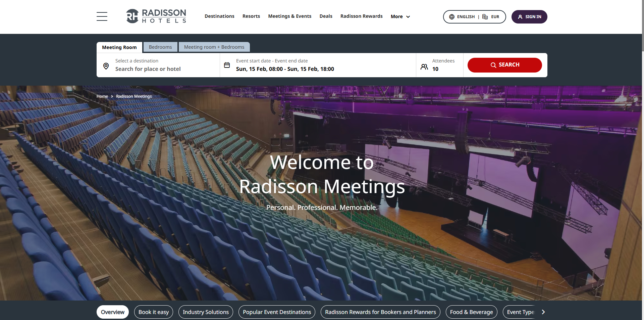Follow the Home breadcrumb link
Image resolution: width=644 pixels, height=320 pixels.
(102, 96)
